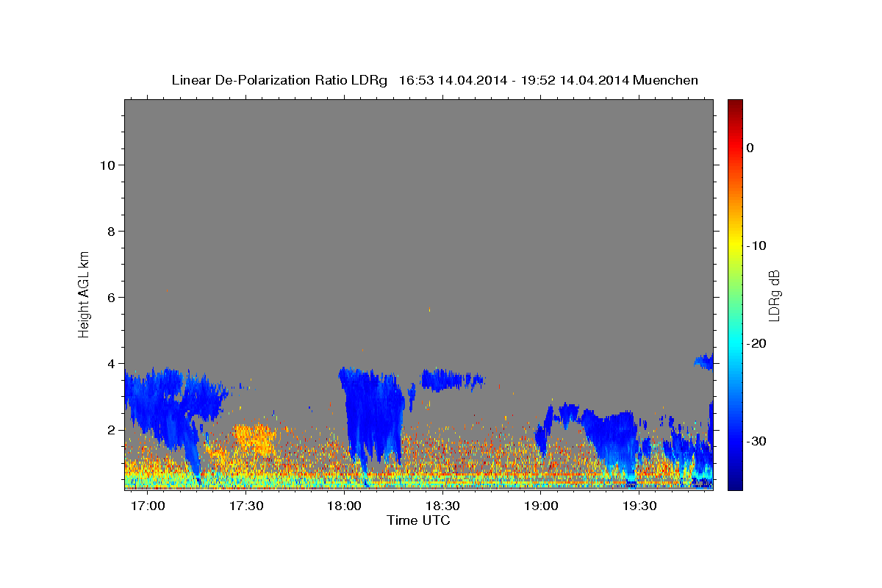882x588 pixels.
Task: Click the height tick label 10
Action: [x=106, y=165]
